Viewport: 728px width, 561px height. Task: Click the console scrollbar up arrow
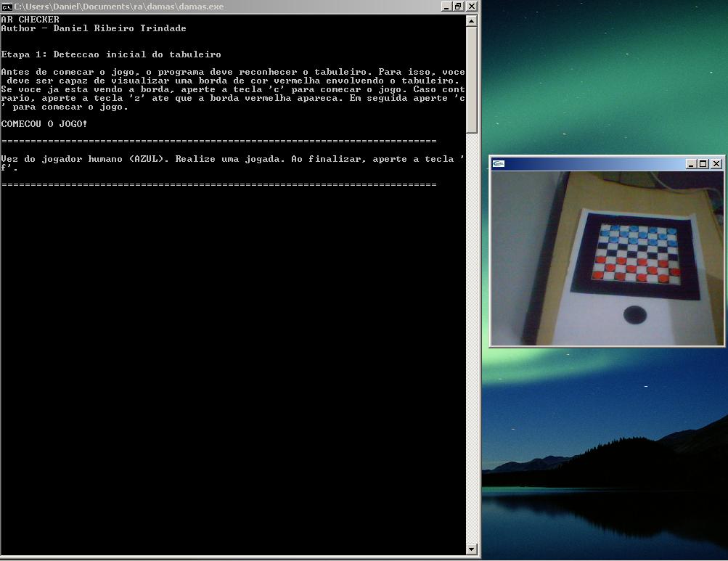click(472, 21)
